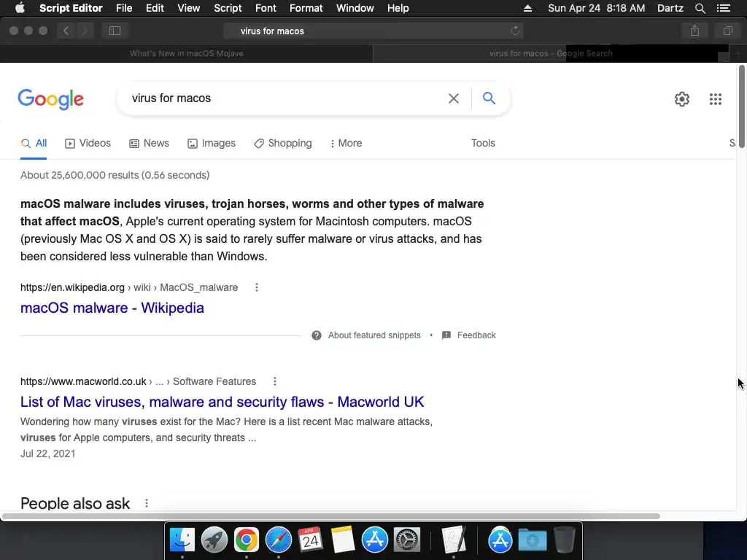The width and height of the screenshot is (747, 560).
Task: Open Google settings gear
Action: click(x=682, y=99)
